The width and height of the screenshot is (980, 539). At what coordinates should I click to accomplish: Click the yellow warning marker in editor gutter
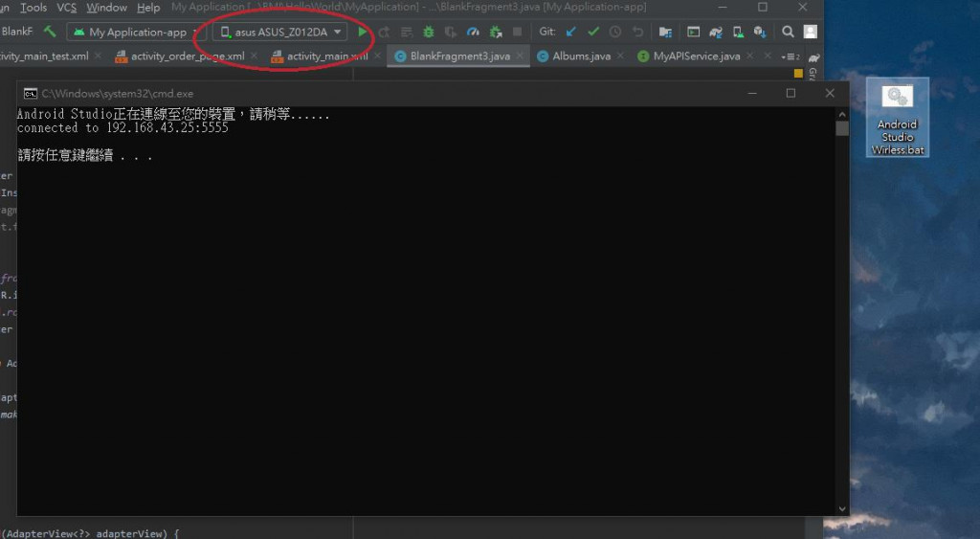click(798, 73)
